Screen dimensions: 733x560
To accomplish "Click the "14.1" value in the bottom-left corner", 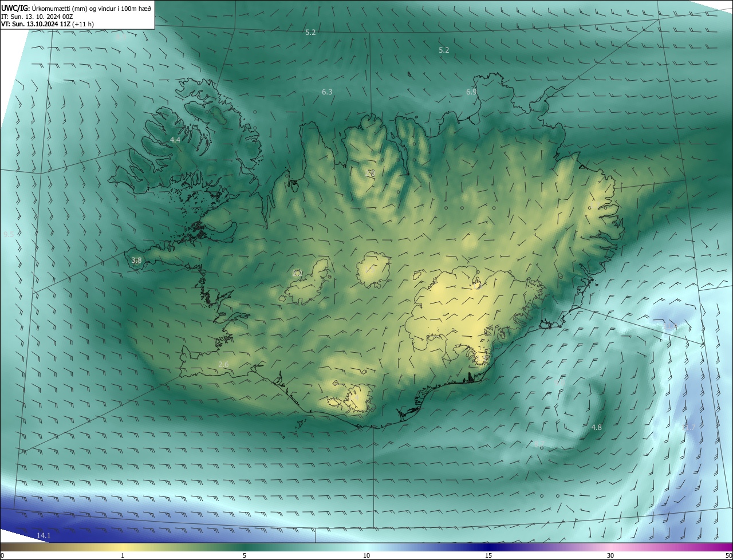I will (44, 536).
